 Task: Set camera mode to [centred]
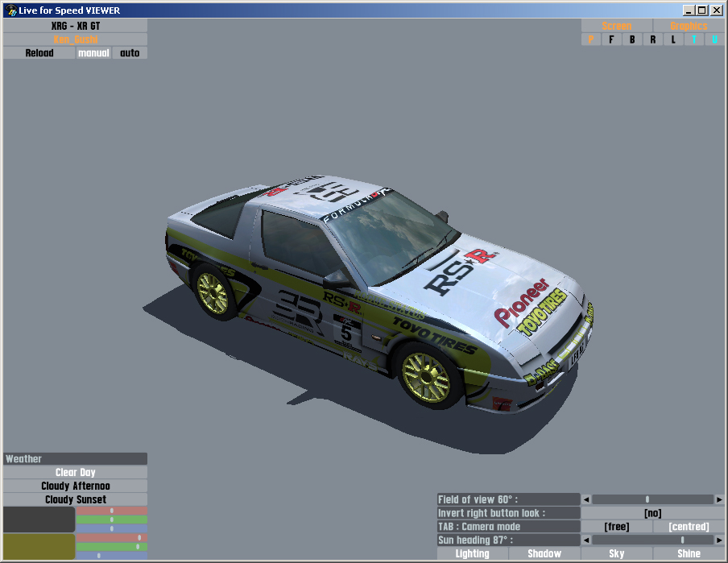[689, 526]
